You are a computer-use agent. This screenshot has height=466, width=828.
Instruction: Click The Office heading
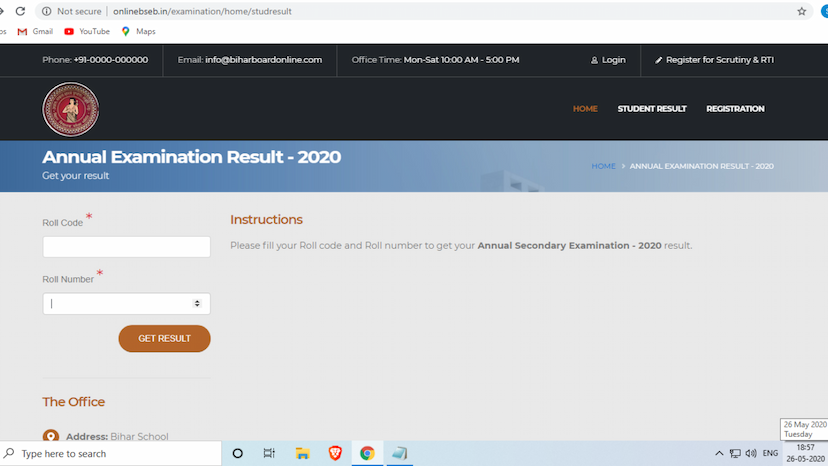pyautogui.click(x=73, y=402)
